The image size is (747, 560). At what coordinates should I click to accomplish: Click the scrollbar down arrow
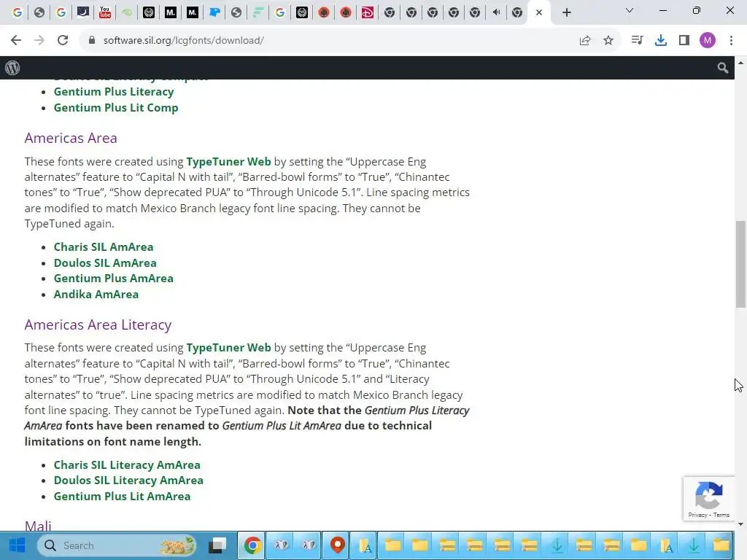tap(740, 524)
